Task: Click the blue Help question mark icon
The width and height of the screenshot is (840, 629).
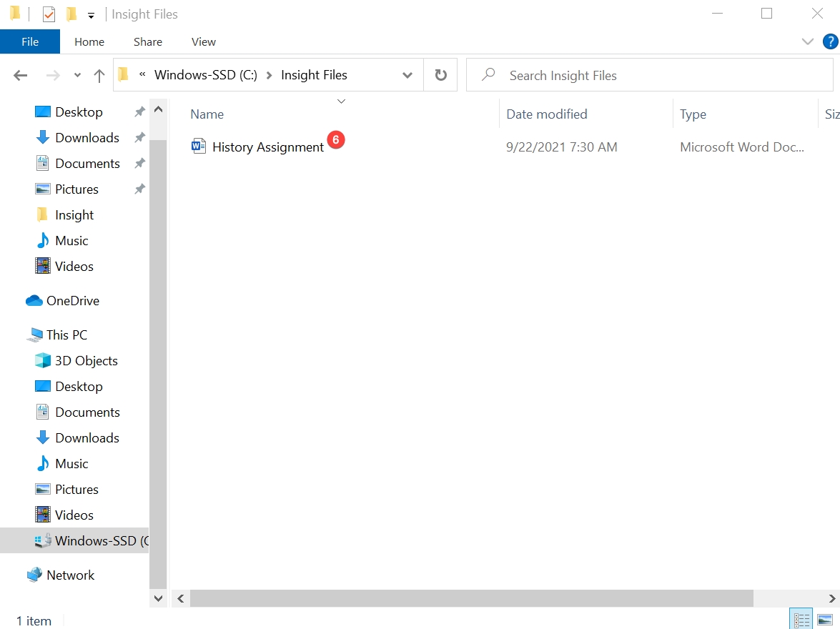Action: pos(829,41)
